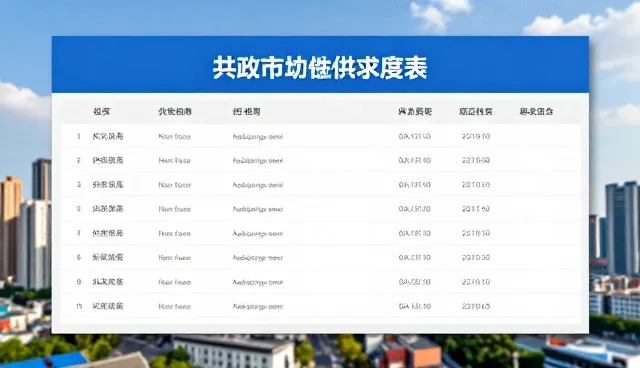The image size is (640, 368).
Task: Click the large white title in the blue banner
Action: tap(320, 68)
